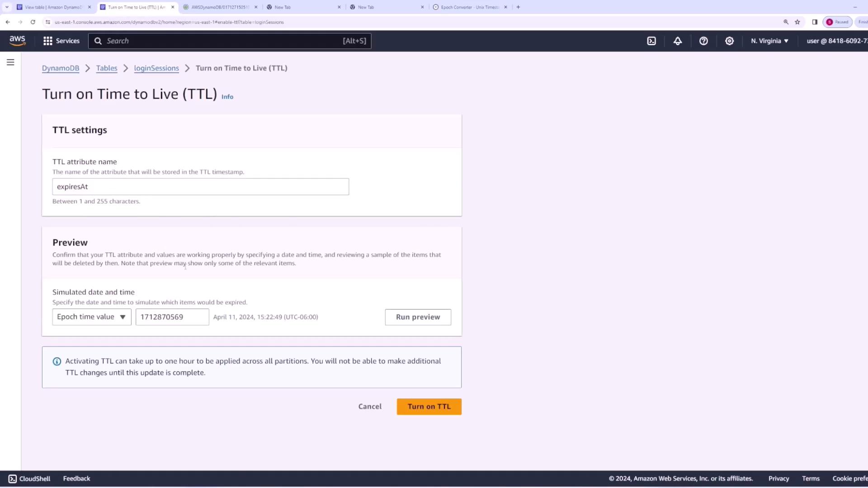Screen dimensions: 868x488
Task: Bookmark this page with star icon
Action: coord(797,22)
